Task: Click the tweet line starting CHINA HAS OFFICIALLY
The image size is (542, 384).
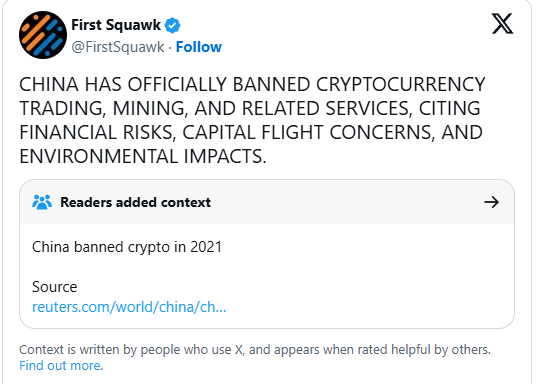Action: (252, 85)
